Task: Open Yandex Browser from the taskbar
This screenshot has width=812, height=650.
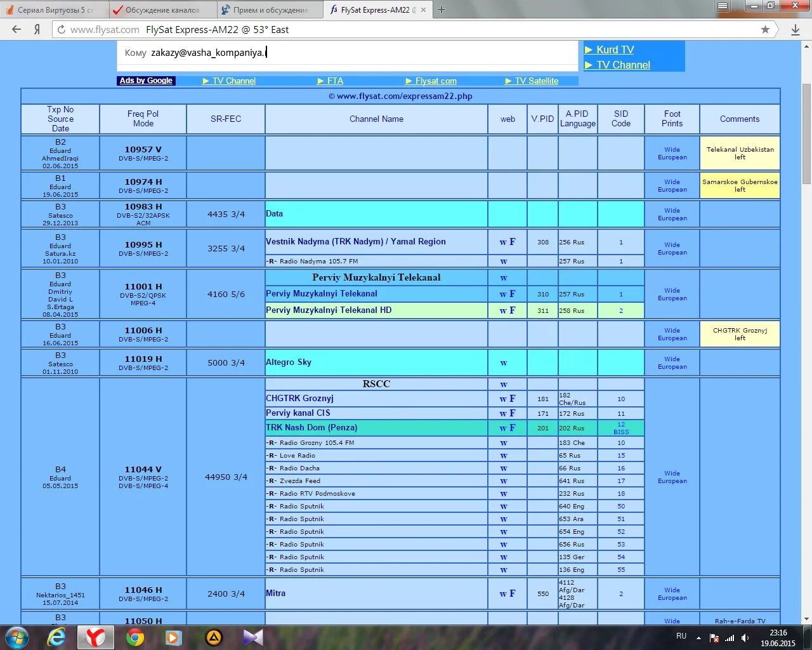Action: (x=96, y=637)
